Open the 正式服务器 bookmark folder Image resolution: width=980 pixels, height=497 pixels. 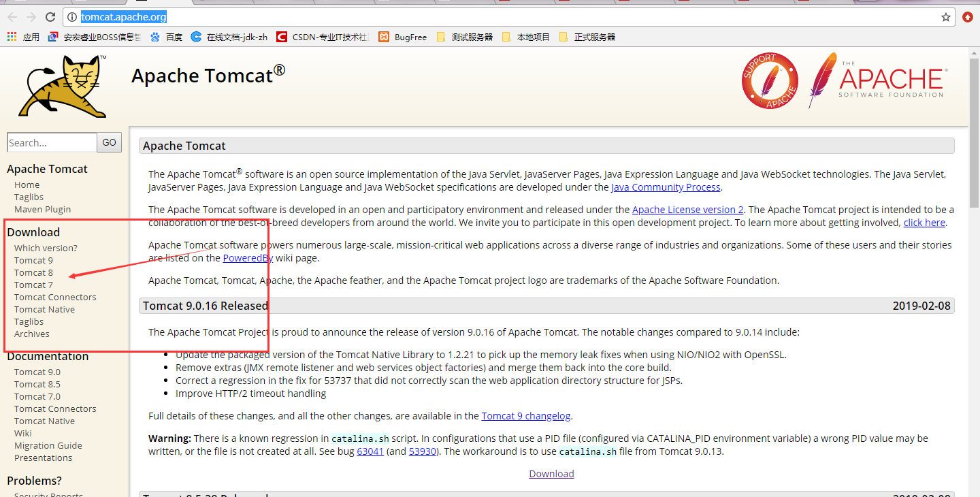click(x=587, y=37)
